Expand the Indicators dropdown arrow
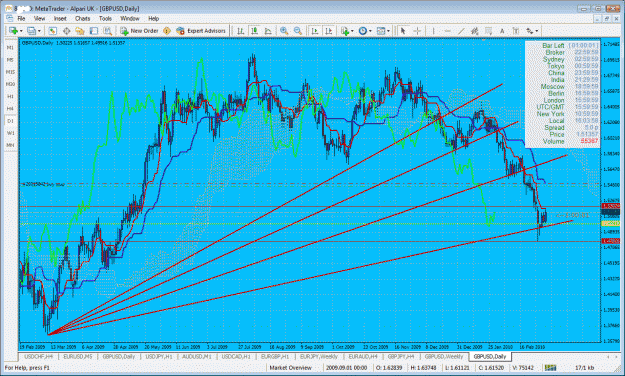This screenshot has width=625, height=376. [352, 31]
